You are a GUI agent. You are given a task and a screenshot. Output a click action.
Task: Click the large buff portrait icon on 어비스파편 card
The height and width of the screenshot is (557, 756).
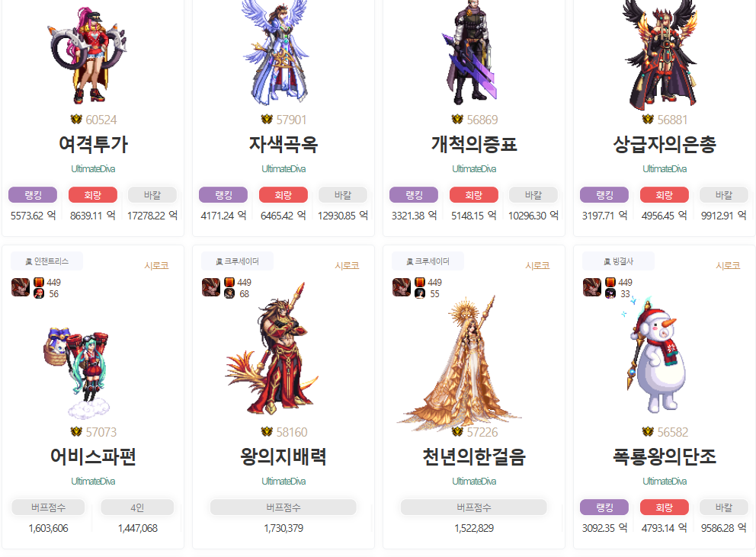[21, 287]
